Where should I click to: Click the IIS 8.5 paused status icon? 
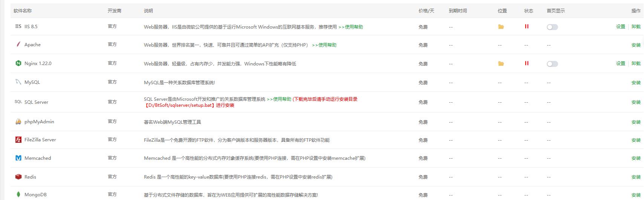526,26
